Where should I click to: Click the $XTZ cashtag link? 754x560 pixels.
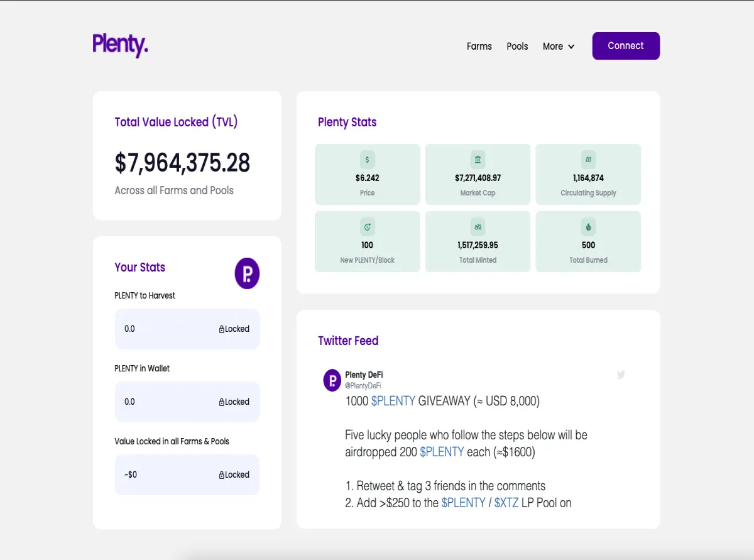(x=506, y=503)
